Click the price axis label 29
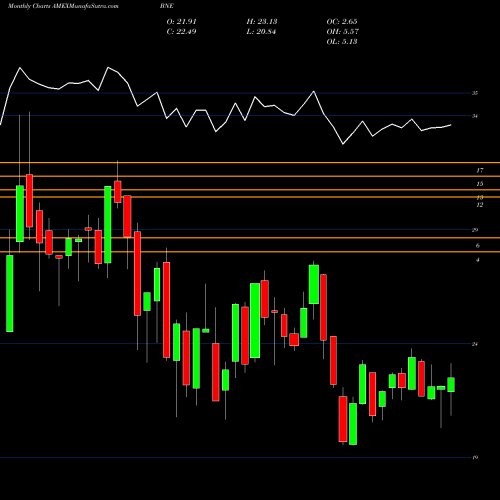 coord(475,230)
